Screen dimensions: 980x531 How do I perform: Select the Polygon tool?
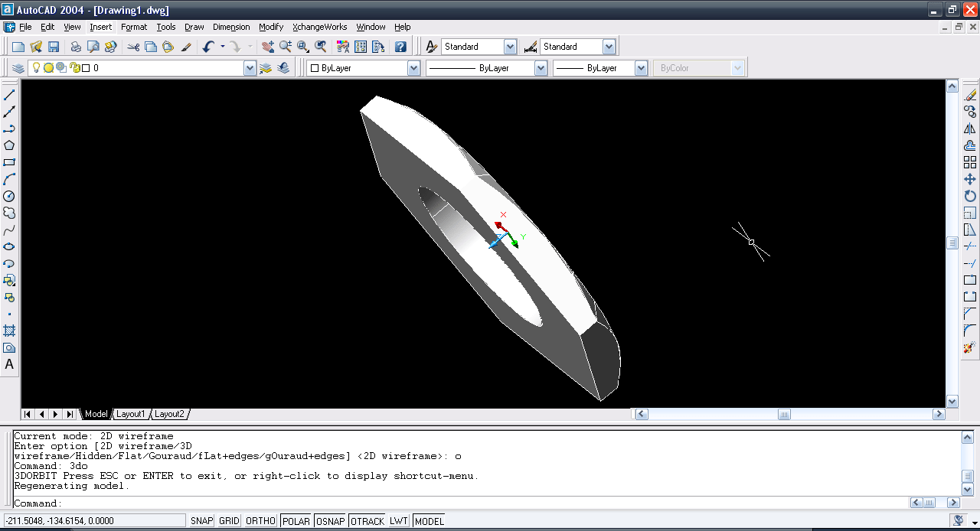[9, 145]
